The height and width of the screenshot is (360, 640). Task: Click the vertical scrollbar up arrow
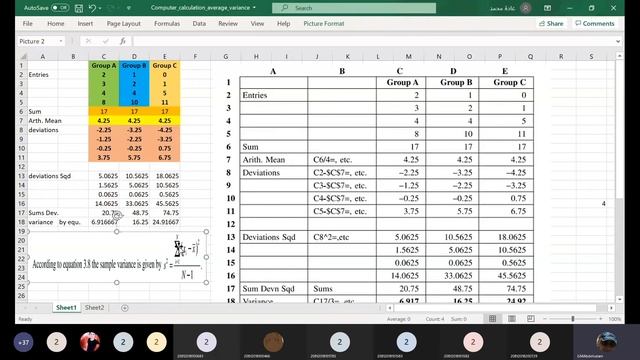tap(620, 56)
